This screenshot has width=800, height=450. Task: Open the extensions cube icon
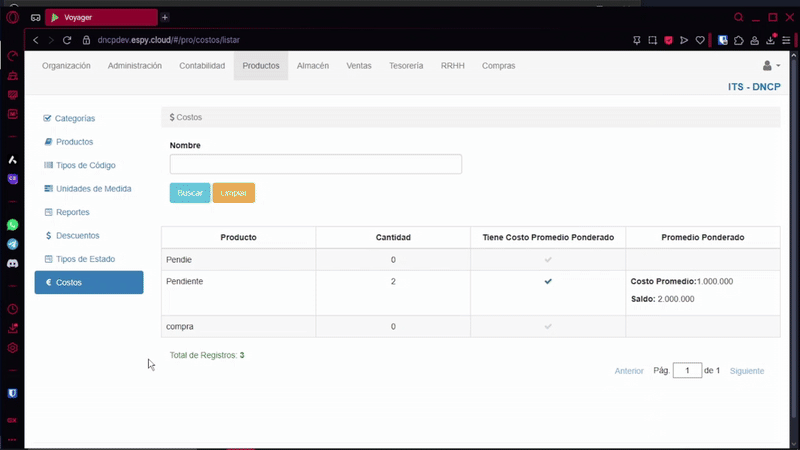(x=738, y=40)
